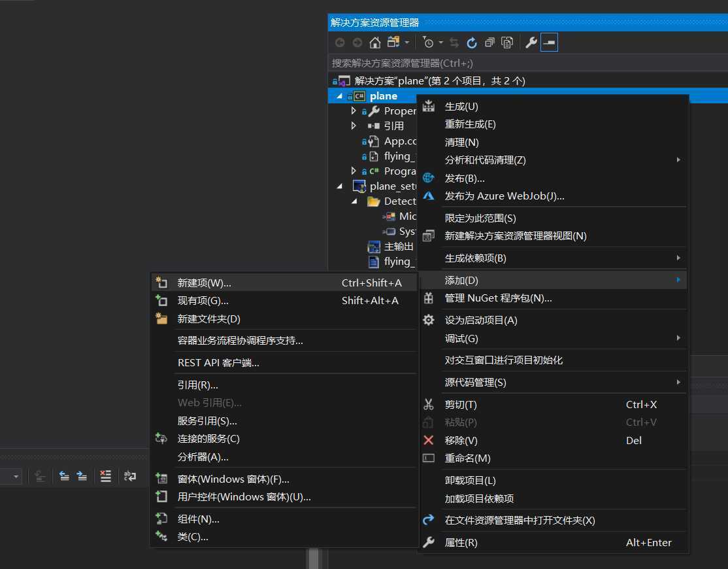The width and height of the screenshot is (728, 569).
Task: Click the wrench properties icon in toolbar
Action: [531, 43]
